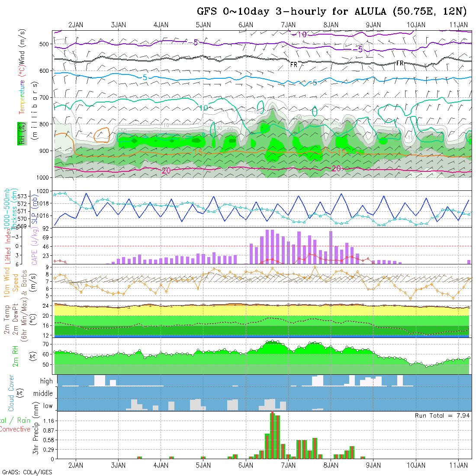Click the Run Total = 7.94 text
Image resolution: width=476 pixels, height=476 pixels.
coord(442,415)
